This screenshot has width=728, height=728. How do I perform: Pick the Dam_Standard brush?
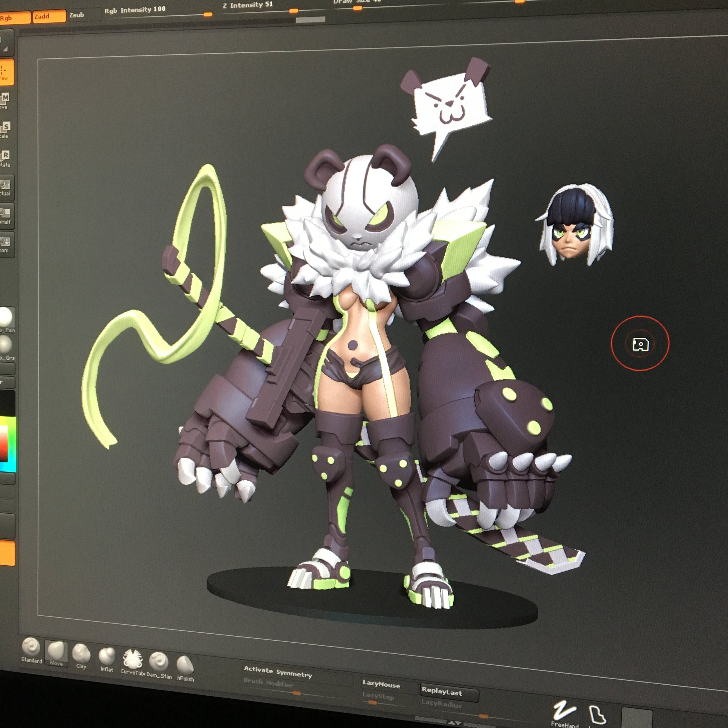click(x=159, y=663)
